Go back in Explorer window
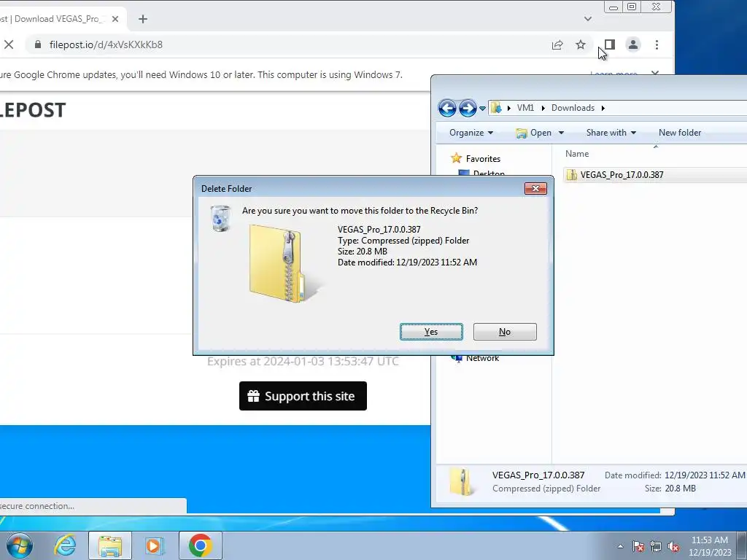Screen dimensions: 747x560 pos(447,108)
